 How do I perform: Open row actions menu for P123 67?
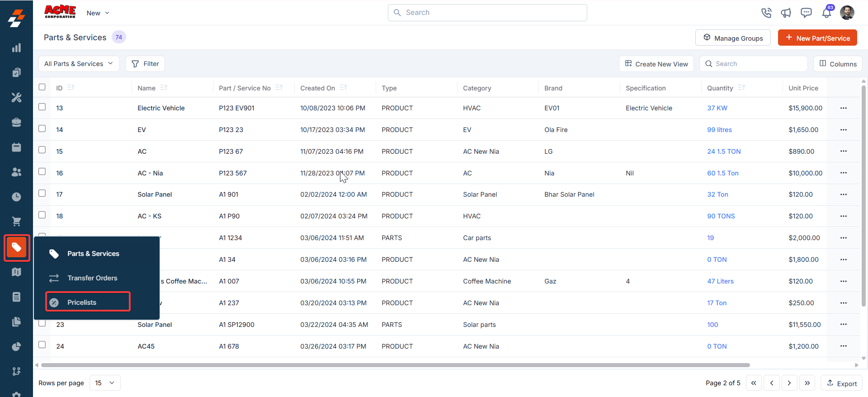tap(844, 151)
